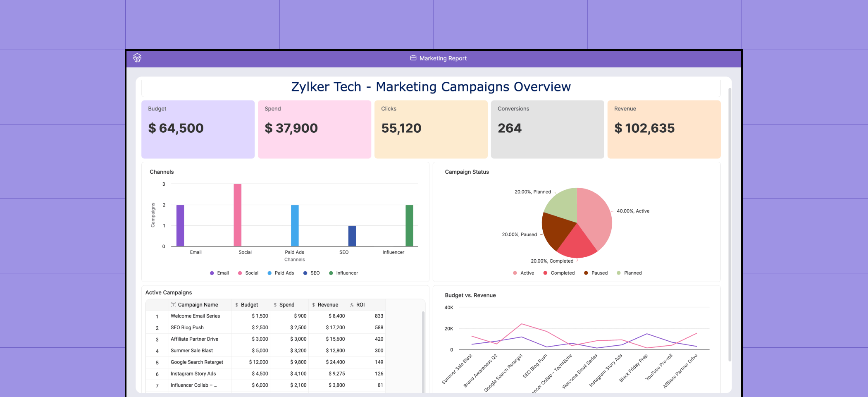Click the purple budget line peak at Black Friday Prep
This screenshot has height=397, width=868.
[647, 334]
